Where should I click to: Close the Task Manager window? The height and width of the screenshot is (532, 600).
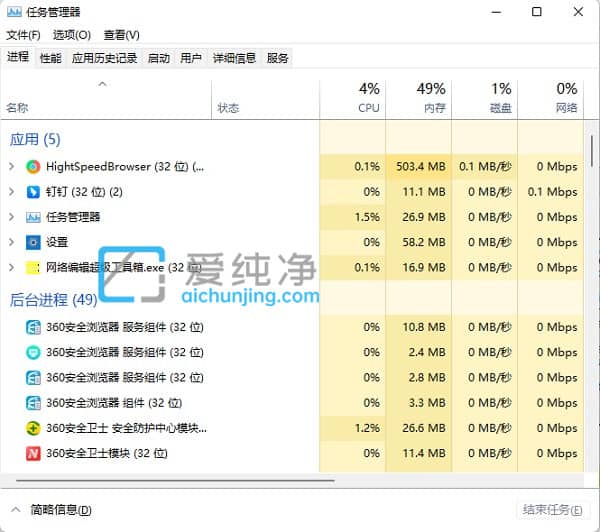click(578, 12)
